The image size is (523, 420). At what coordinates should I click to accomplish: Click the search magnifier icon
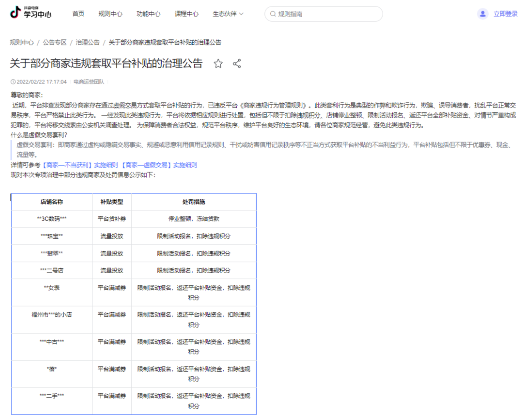(x=273, y=14)
